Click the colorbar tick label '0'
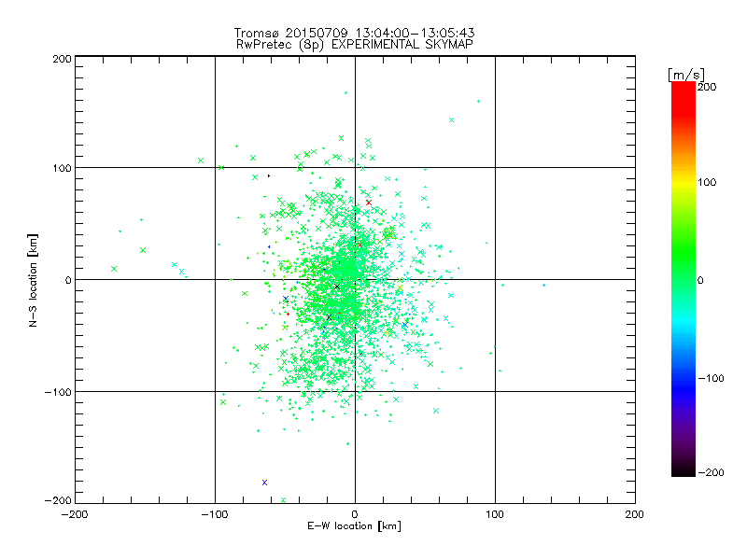 pos(700,280)
